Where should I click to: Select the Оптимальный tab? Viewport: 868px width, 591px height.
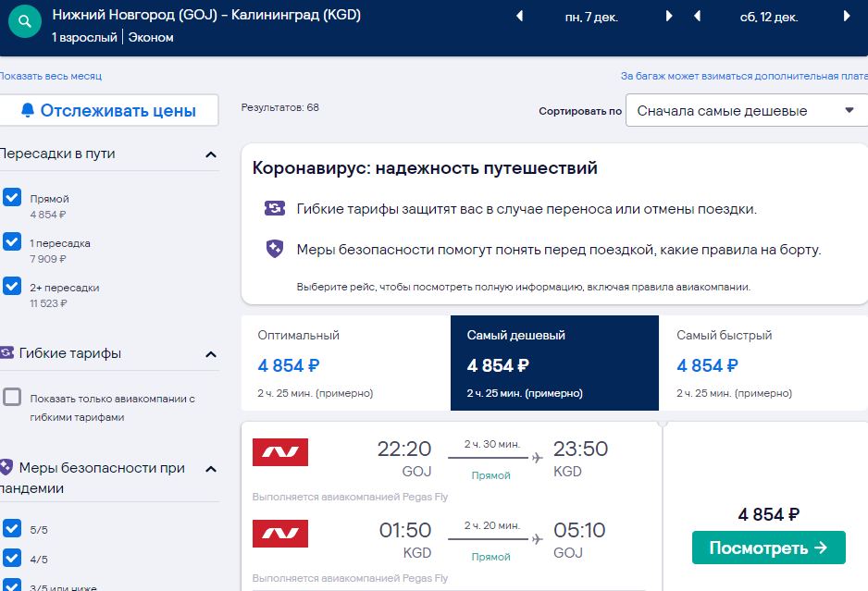pyautogui.click(x=346, y=363)
